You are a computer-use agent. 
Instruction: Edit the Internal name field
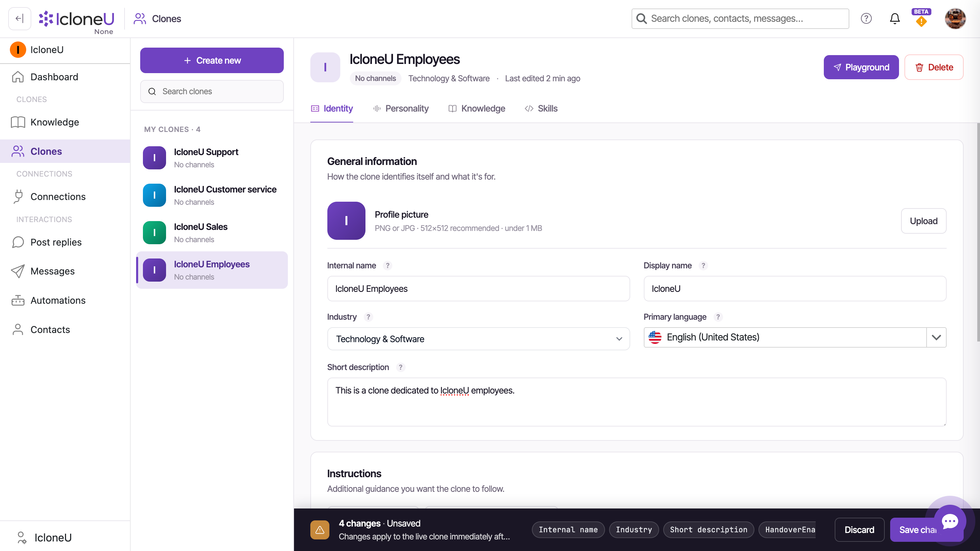tap(478, 289)
